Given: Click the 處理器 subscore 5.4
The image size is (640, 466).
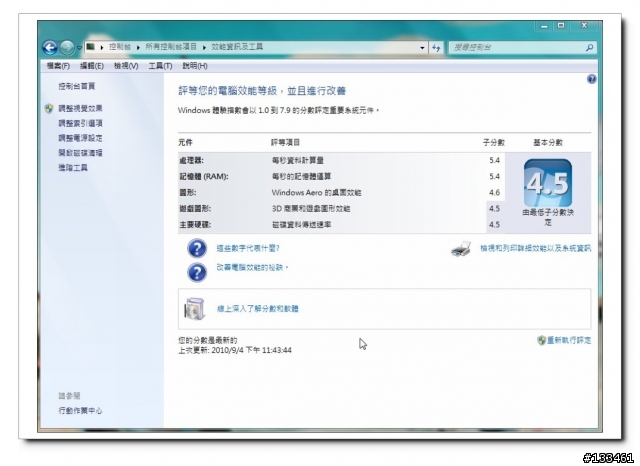Looking at the screenshot, I should pyautogui.click(x=494, y=160).
